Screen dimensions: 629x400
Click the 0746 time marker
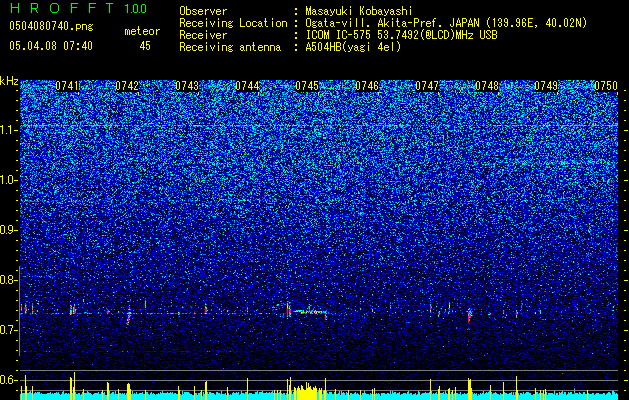(367, 86)
